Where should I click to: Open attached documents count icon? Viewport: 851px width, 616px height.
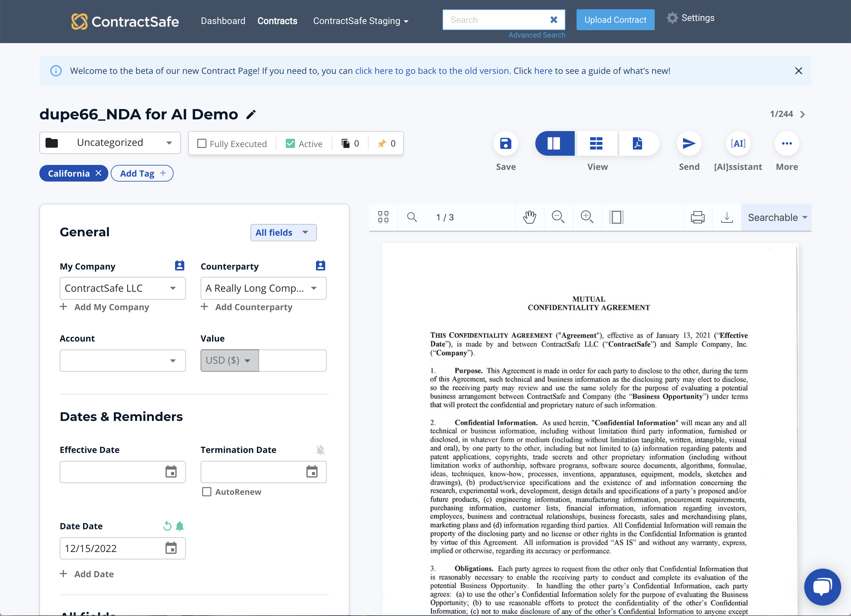pyautogui.click(x=346, y=143)
